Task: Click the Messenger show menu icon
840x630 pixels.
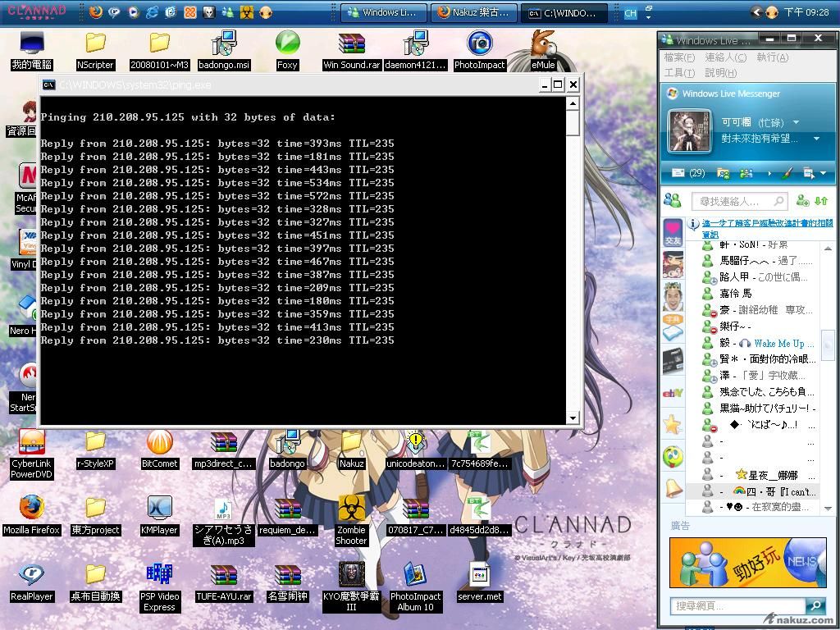Action: 808,173
